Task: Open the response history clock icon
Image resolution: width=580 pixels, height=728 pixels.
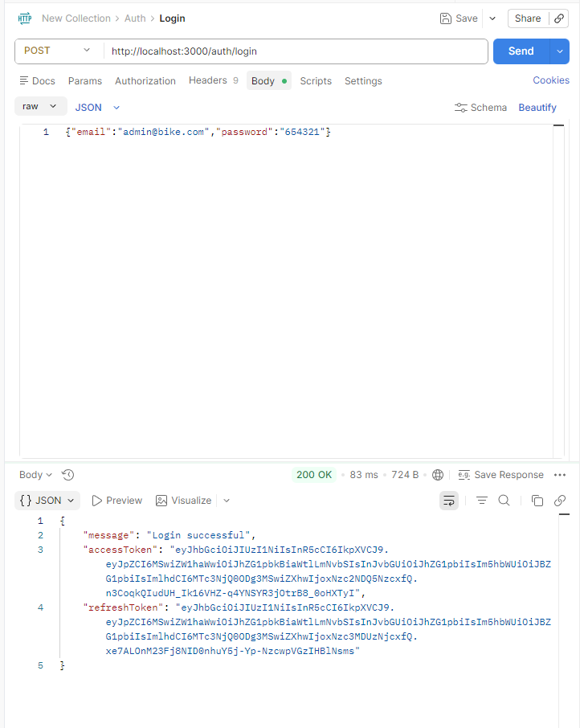Action: point(68,475)
